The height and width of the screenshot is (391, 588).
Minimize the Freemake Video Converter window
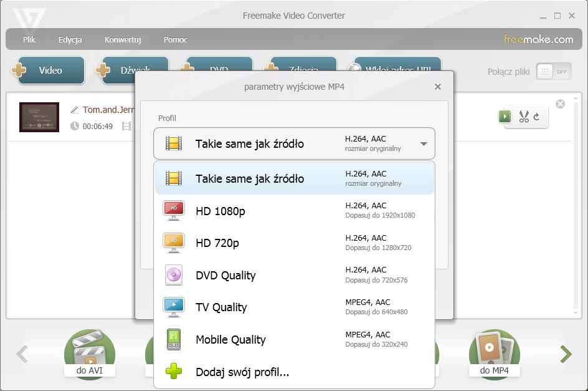pos(543,17)
